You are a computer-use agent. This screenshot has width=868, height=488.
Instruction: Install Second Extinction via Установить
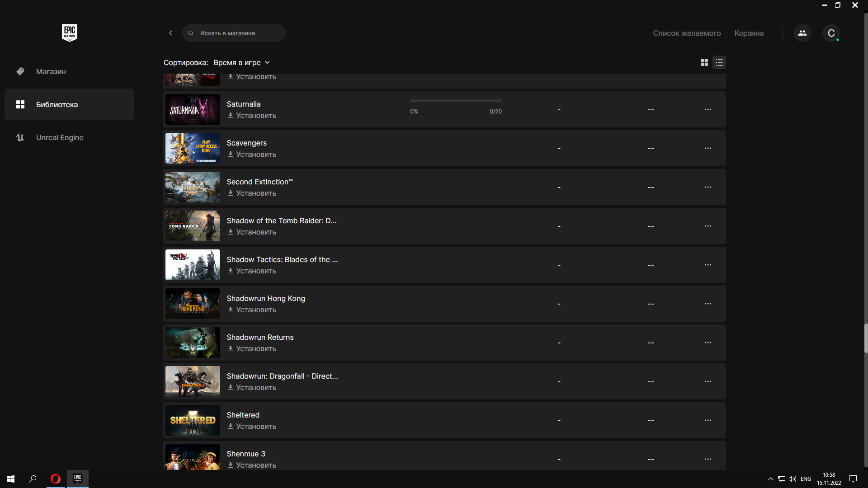(x=252, y=193)
